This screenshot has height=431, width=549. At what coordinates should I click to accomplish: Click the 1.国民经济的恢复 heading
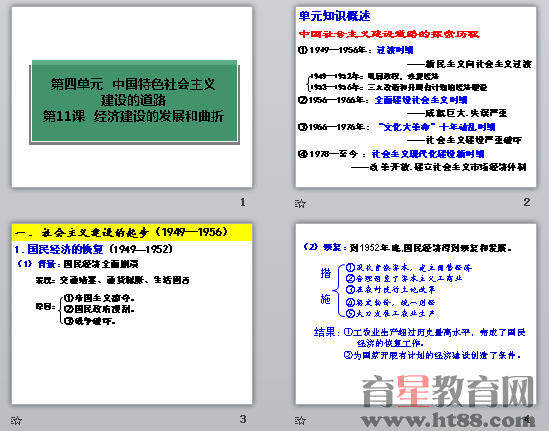coord(59,249)
